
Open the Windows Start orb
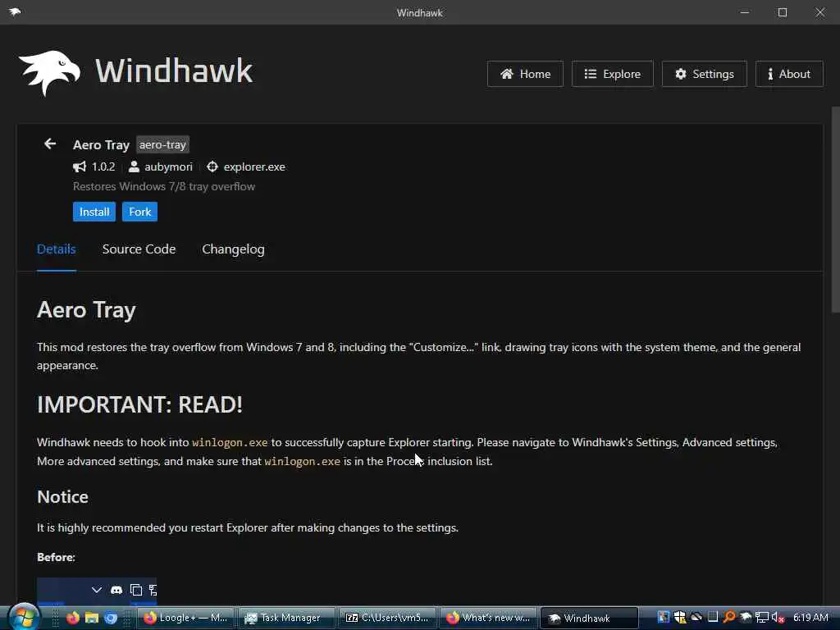pos(24,617)
